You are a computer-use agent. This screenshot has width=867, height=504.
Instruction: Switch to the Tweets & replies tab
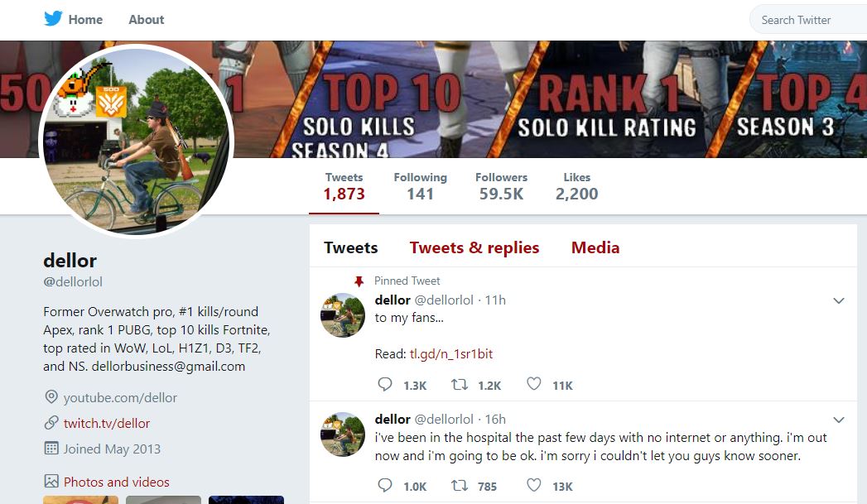tap(474, 247)
